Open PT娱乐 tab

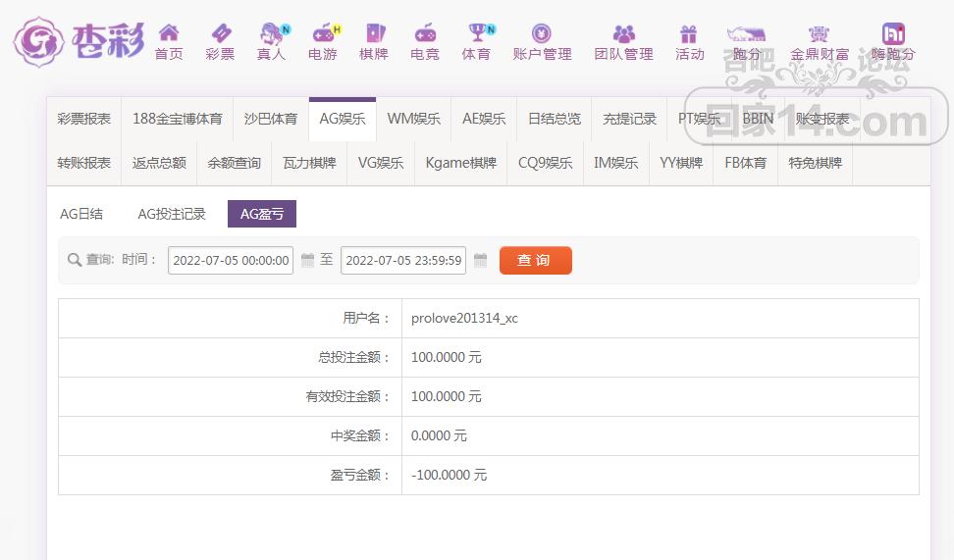pos(699,120)
